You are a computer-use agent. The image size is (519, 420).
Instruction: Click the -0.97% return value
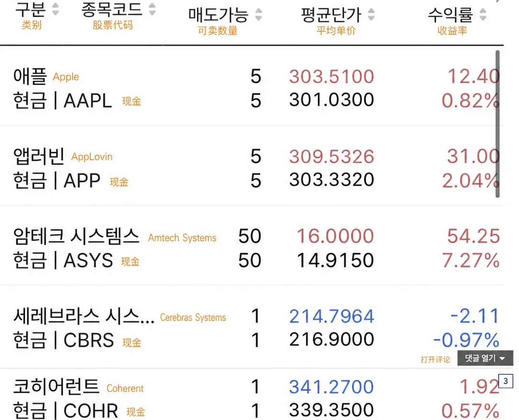coord(466,340)
